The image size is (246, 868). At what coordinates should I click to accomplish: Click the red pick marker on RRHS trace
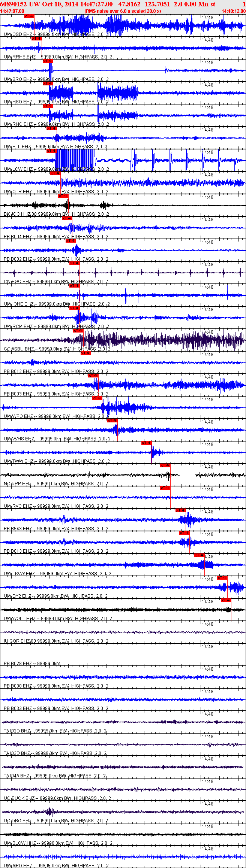tap(36, 39)
